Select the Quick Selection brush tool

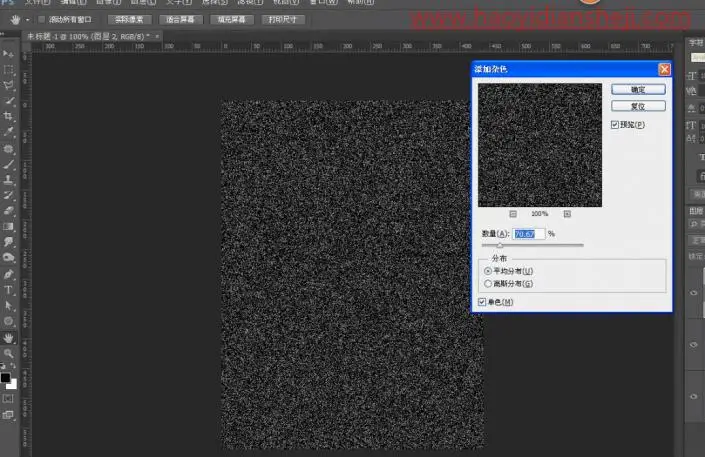tap(8, 101)
